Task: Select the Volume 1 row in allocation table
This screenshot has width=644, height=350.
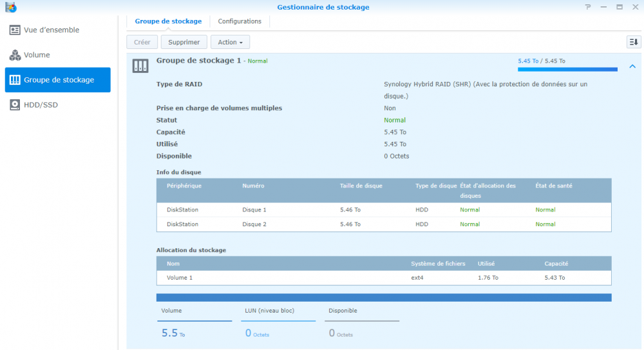Action: coord(383,278)
